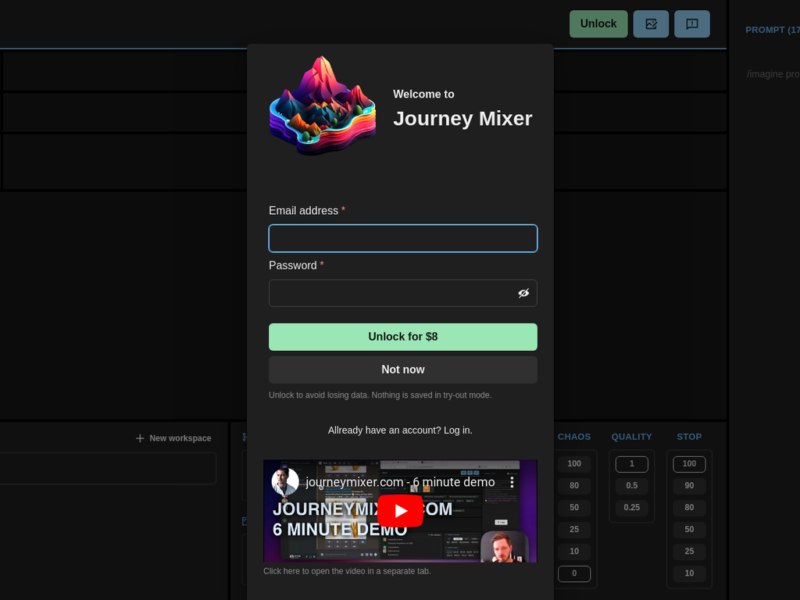Click the green Unlock button in the toolbar

[598, 23]
